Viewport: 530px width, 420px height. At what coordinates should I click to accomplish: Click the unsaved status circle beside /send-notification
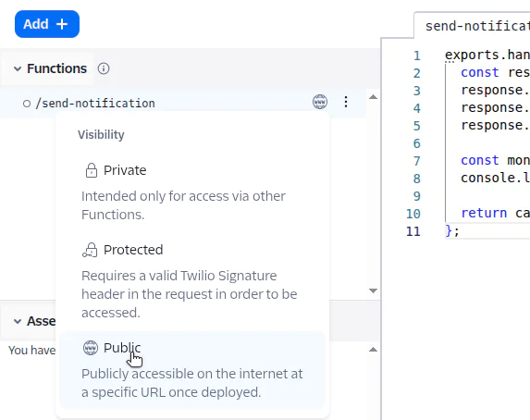[x=27, y=104]
